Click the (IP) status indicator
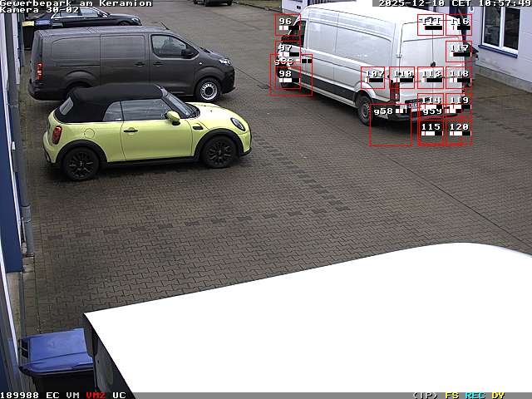This screenshot has width=532, height=399. (x=425, y=395)
